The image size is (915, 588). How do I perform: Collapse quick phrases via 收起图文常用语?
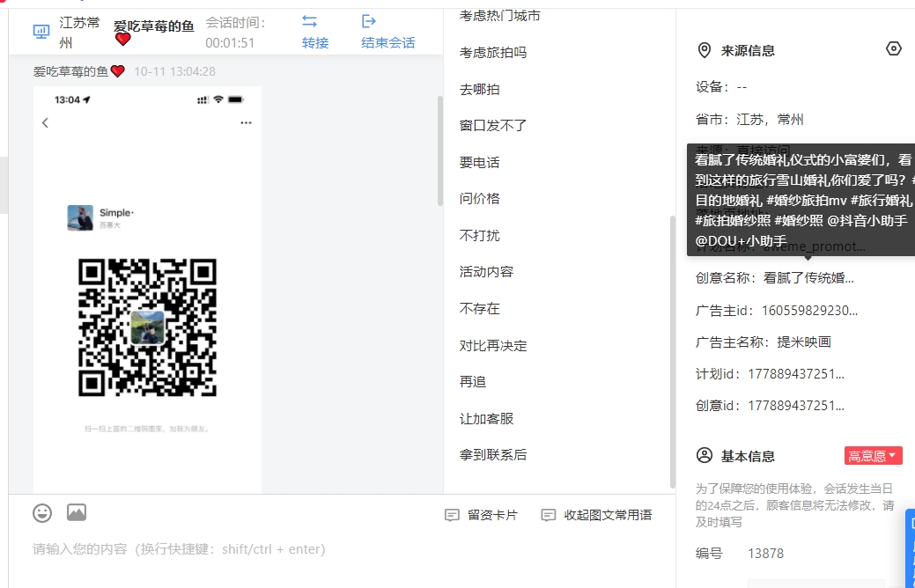(x=596, y=515)
